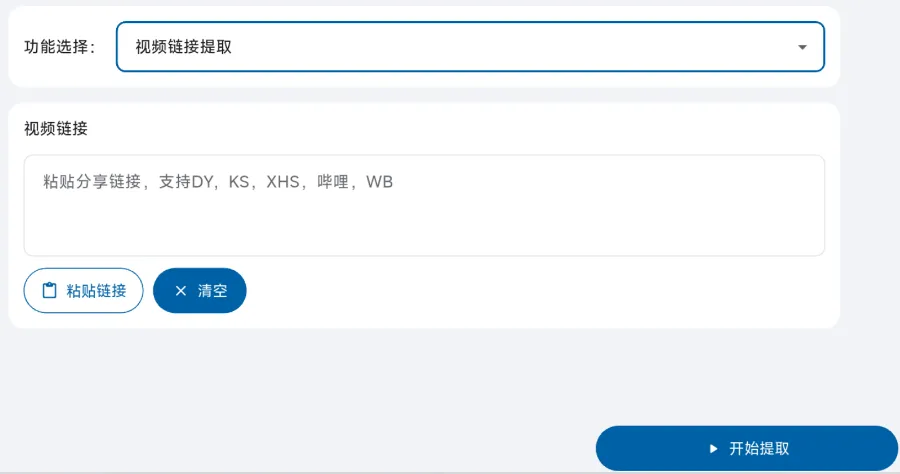The width and height of the screenshot is (900, 474).
Task: Click the 粘贴链接 label text
Action: pos(96,291)
